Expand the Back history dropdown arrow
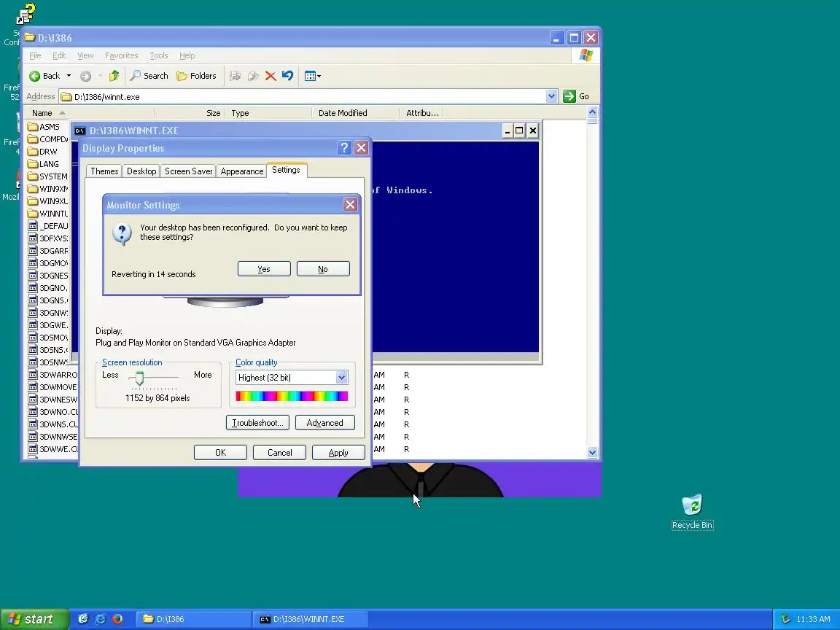Image resolution: width=840 pixels, height=630 pixels. pos(69,76)
